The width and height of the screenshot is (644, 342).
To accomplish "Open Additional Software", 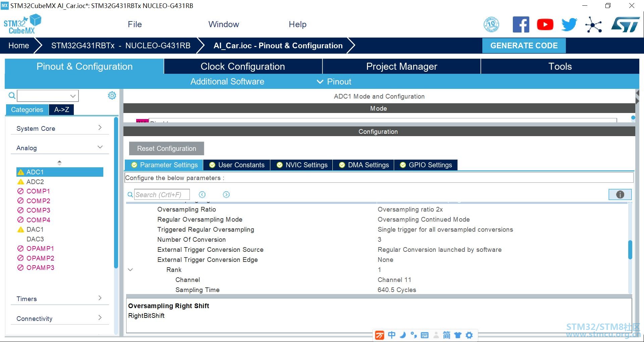I will pyautogui.click(x=227, y=81).
